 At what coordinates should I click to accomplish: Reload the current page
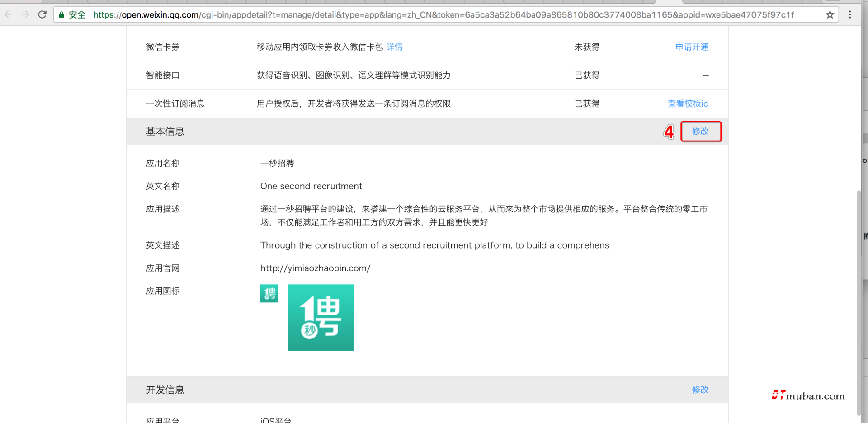coord(42,14)
